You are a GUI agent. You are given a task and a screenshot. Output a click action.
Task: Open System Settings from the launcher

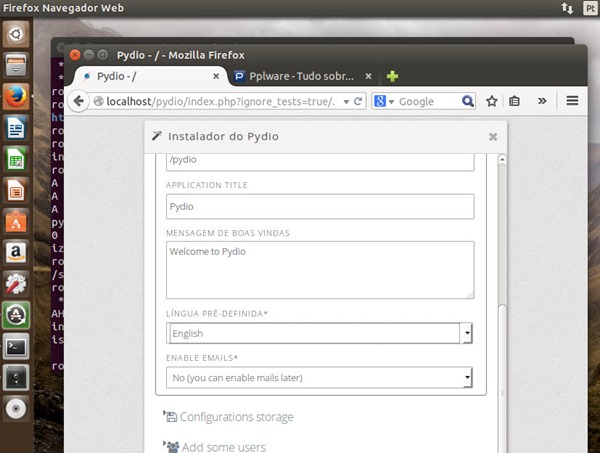16,284
